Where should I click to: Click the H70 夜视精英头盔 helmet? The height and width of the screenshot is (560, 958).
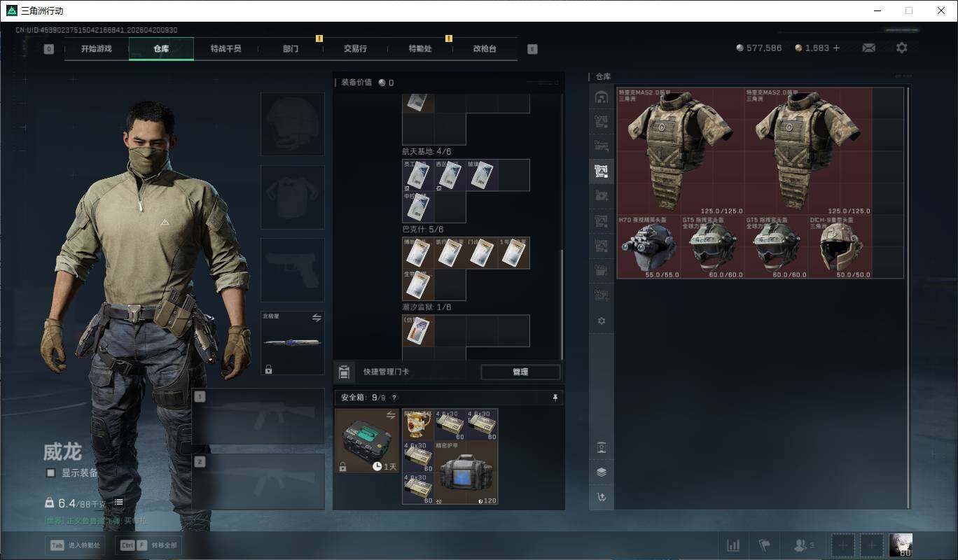tap(648, 247)
